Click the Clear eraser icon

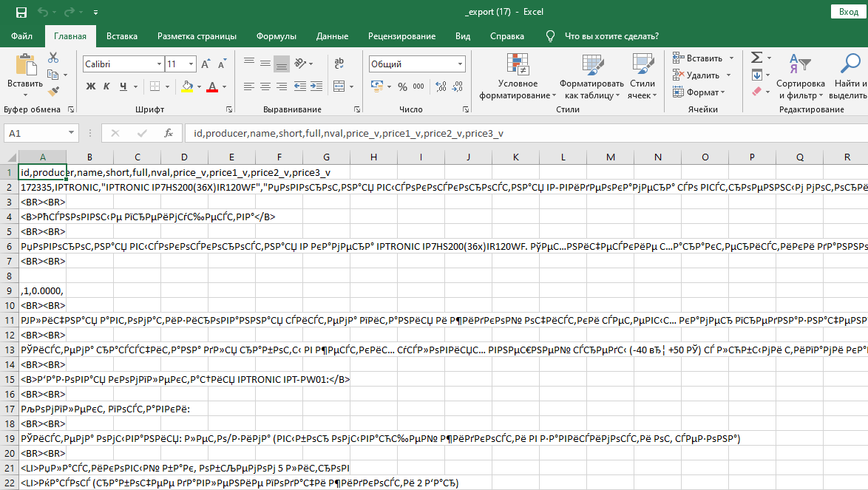(757, 91)
